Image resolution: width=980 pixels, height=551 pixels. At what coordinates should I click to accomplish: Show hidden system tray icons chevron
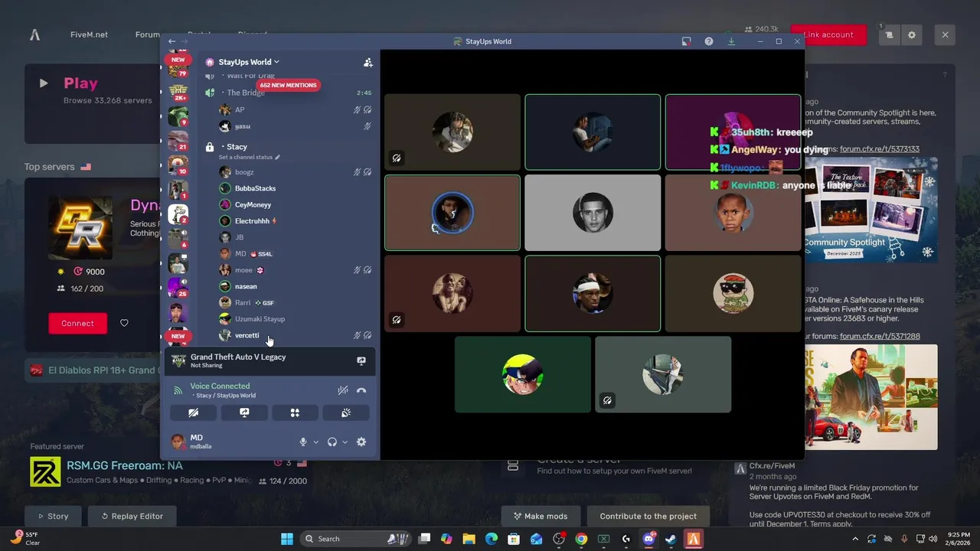point(855,539)
